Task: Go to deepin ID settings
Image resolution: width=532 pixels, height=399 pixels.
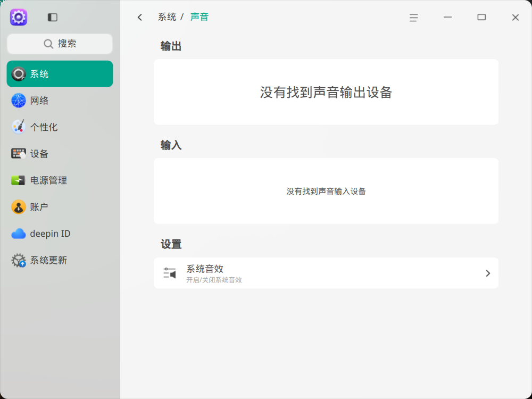Action: tap(60, 234)
